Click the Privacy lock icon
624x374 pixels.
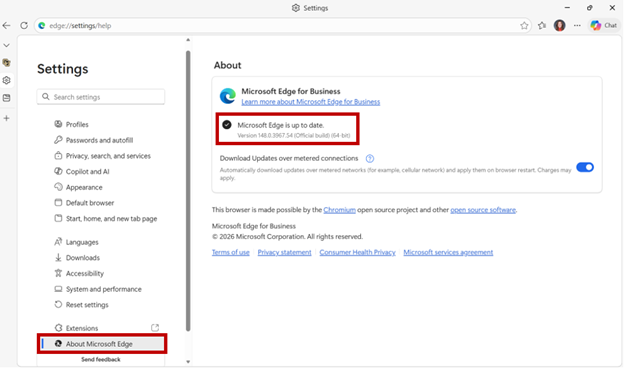pyautogui.click(x=58, y=156)
